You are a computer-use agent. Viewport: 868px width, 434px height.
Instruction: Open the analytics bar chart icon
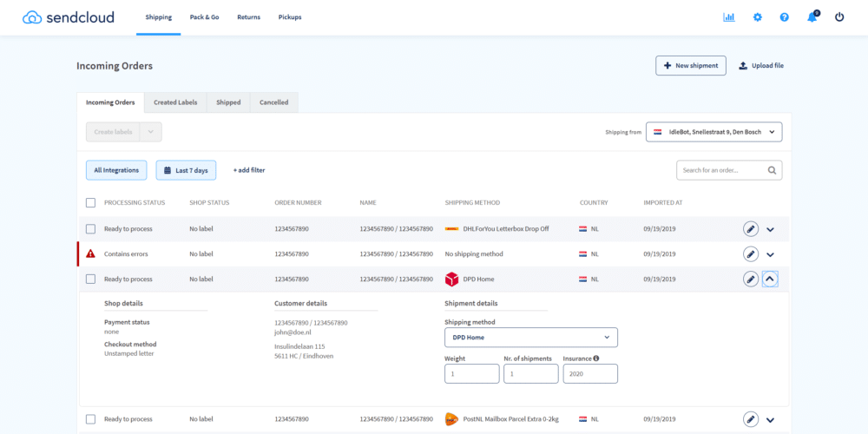click(x=729, y=17)
